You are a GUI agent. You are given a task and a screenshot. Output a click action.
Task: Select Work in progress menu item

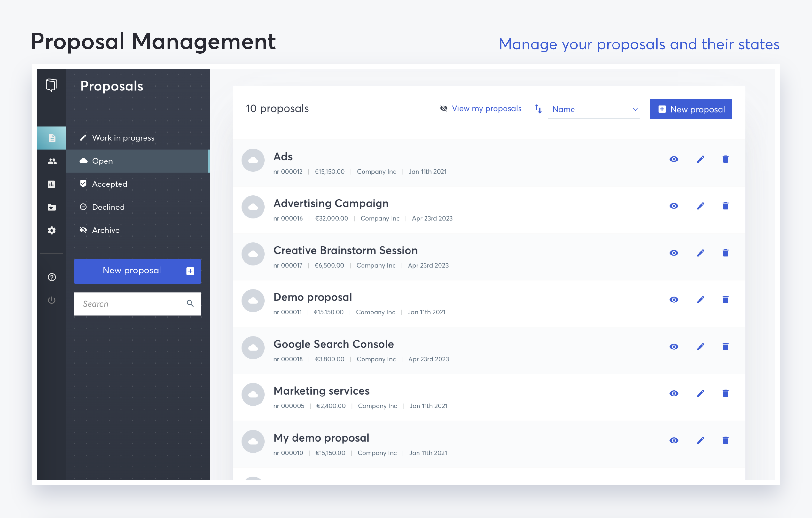pyautogui.click(x=123, y=138)
